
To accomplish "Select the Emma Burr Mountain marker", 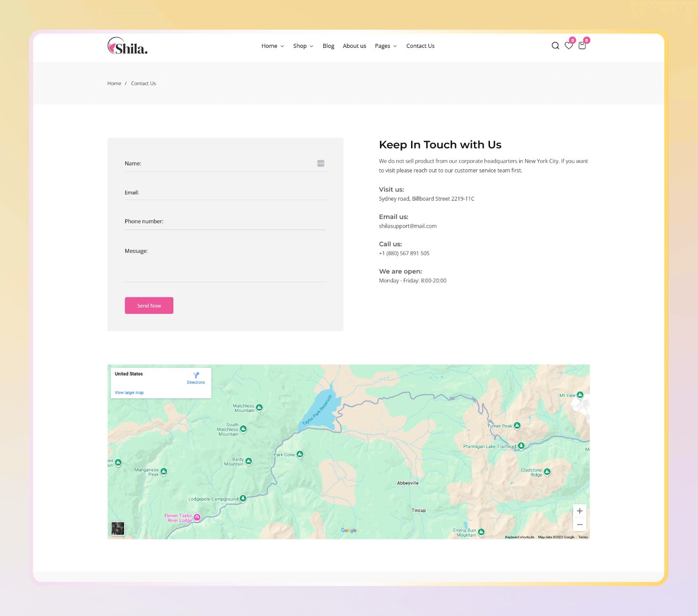I will tap(481, 532).
